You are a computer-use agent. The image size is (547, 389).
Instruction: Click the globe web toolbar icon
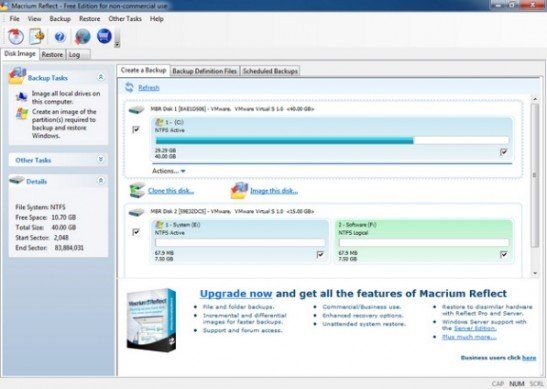click(83, 36)
